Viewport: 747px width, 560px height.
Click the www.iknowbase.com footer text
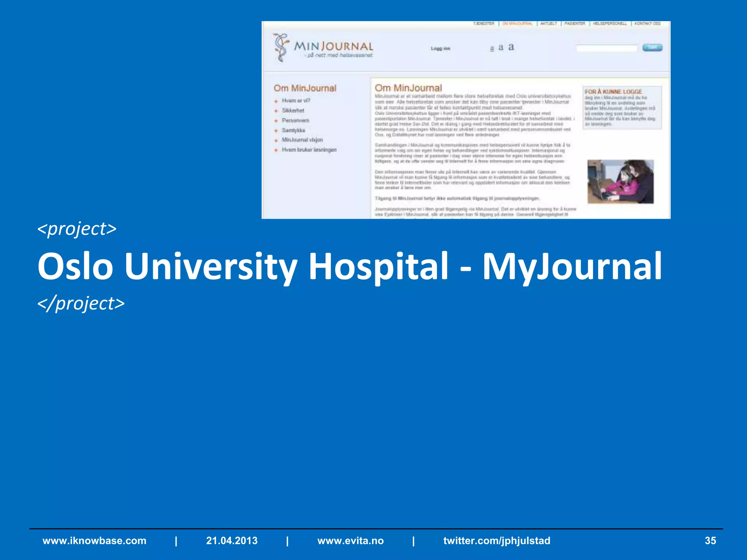94,541
